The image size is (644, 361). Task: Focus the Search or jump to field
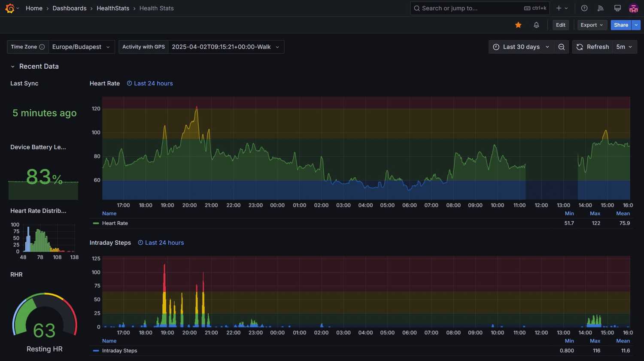click(x=480, y=8)
